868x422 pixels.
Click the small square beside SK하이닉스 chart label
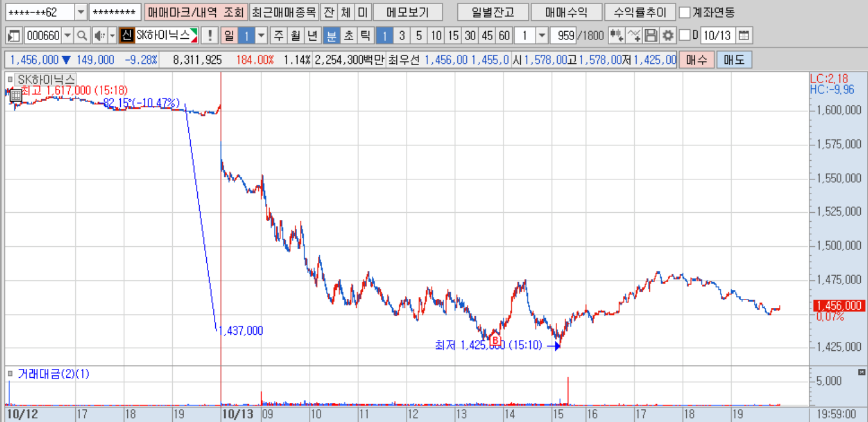(x=10, y=79)
